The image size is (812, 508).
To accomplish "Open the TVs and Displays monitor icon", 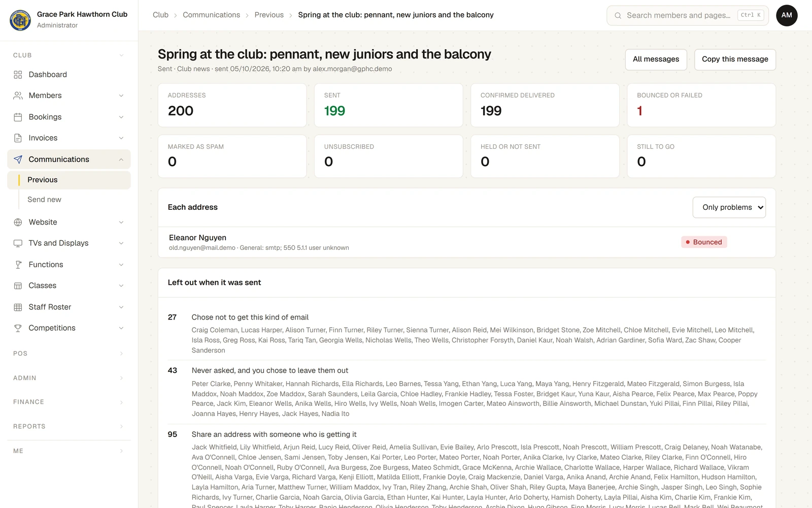I will pyautogui.click(x=18, y=243).
